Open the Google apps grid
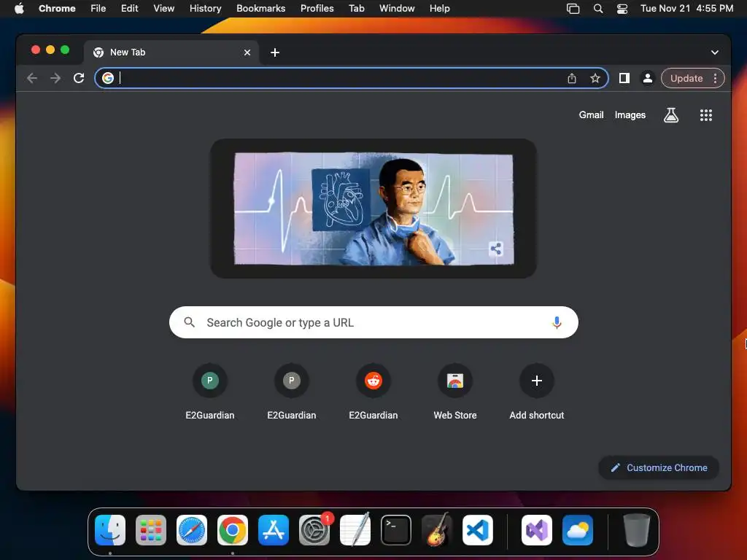 [x=705, y=114]
